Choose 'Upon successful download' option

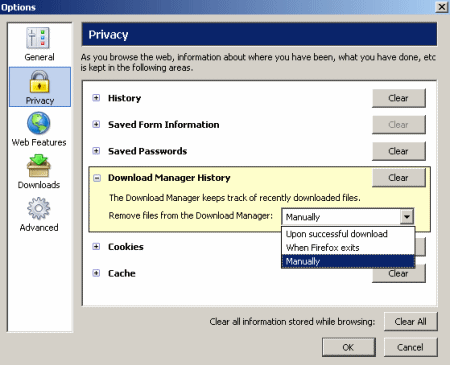[x=348, y=234]
